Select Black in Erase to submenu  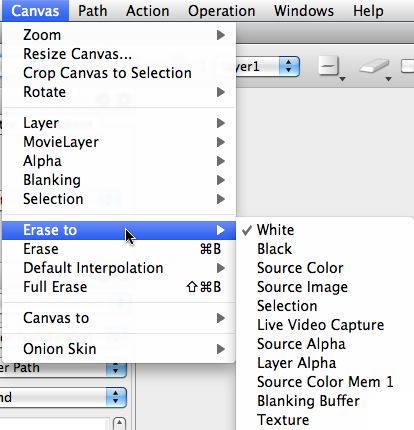pyautogui.click(x=274, y=249)
